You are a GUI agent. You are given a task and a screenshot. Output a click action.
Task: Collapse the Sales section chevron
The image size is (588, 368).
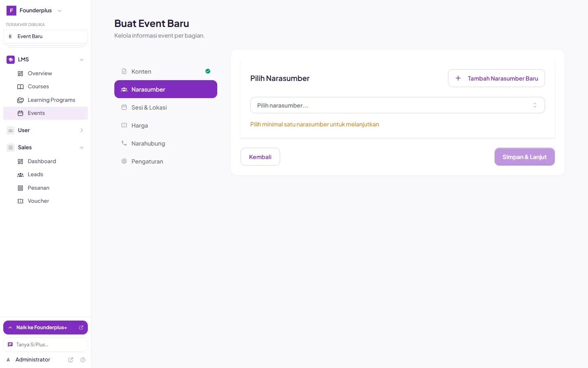pyautogui.click(x=82, y=148)
